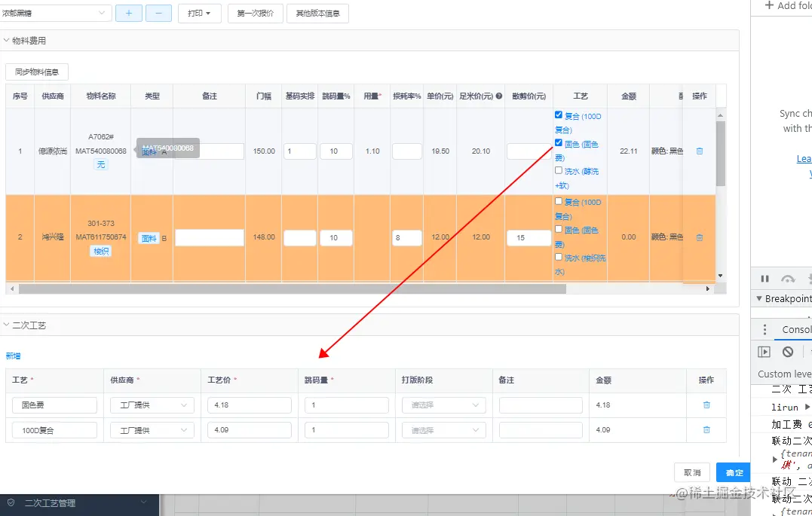This screenshot has width=812, height=516.
Task: Check 复合 (100D复合) in row 2
Action: pos(558,201)
